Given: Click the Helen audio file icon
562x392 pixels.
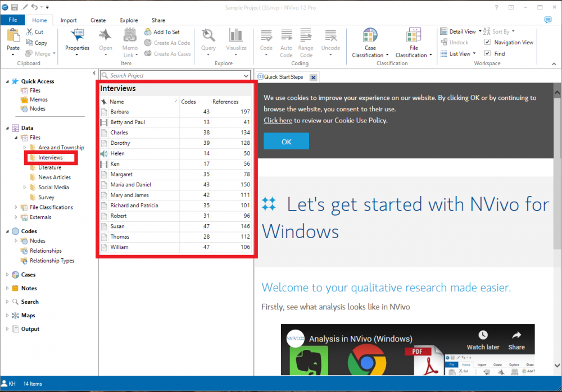Looking at the screenshot, I should (103, 153).
